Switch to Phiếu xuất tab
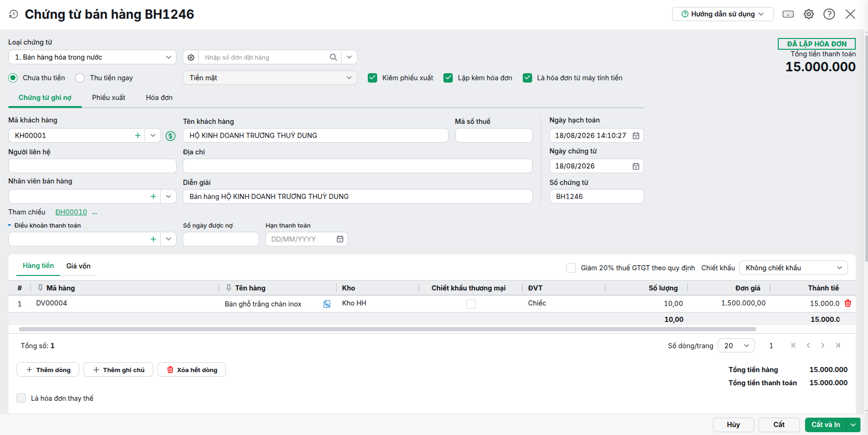Viewport: 868px width, 435px height. coord(108,98)
